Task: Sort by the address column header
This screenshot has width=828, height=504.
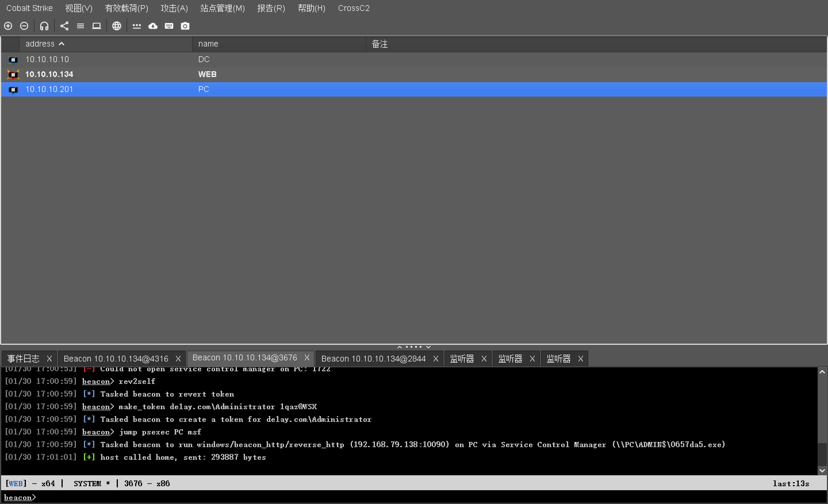Action: [x=106, y=44]
